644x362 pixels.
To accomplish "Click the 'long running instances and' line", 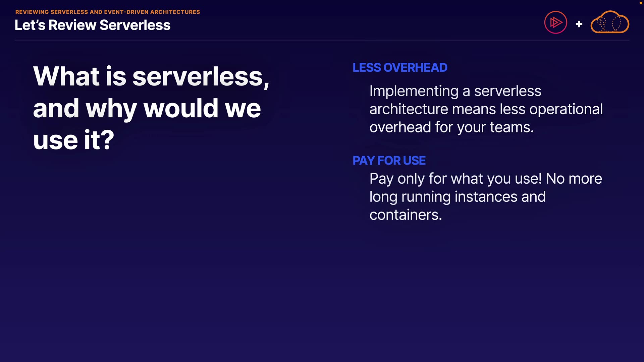I will pos(458,197).
